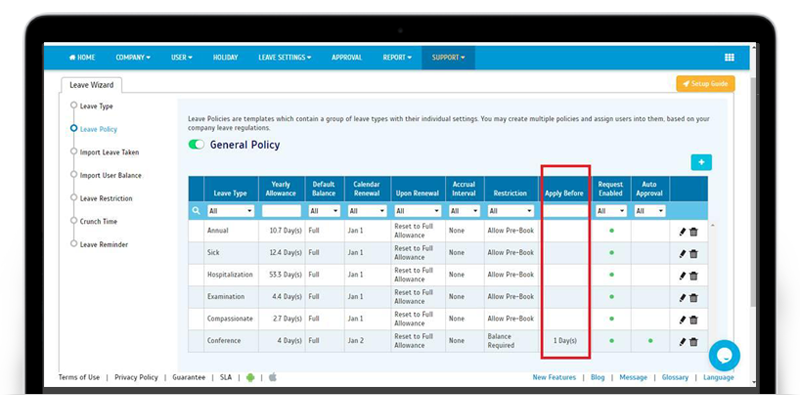This screenshot has height=395, width=800.
Task: Delete the Examination leave row
Action: coord(693,298)
